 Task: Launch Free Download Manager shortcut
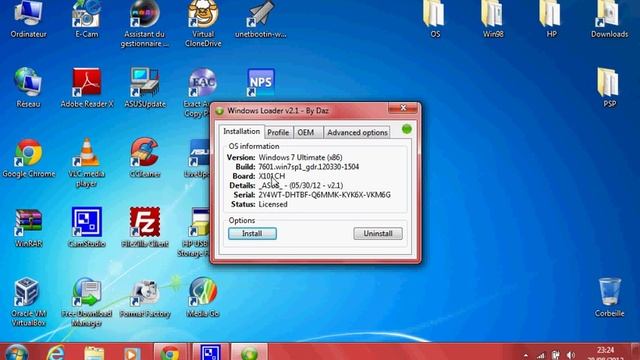(x=87, y=302)
